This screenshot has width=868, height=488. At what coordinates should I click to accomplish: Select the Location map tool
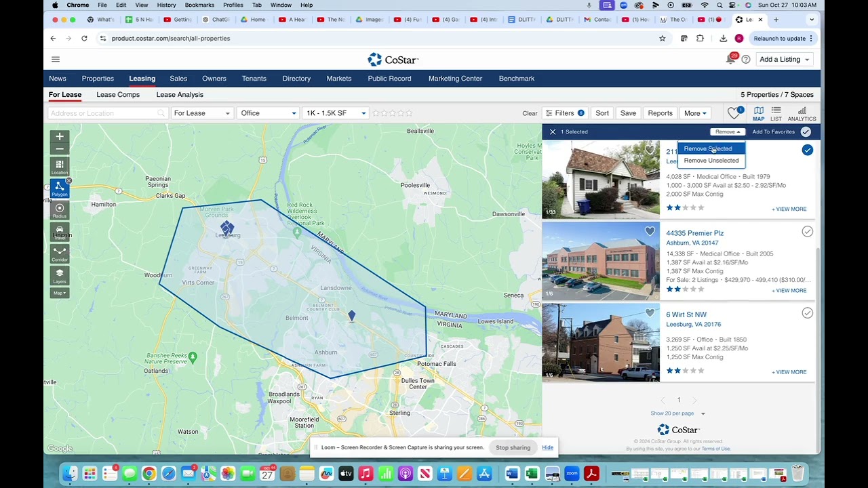coord(60,167)
